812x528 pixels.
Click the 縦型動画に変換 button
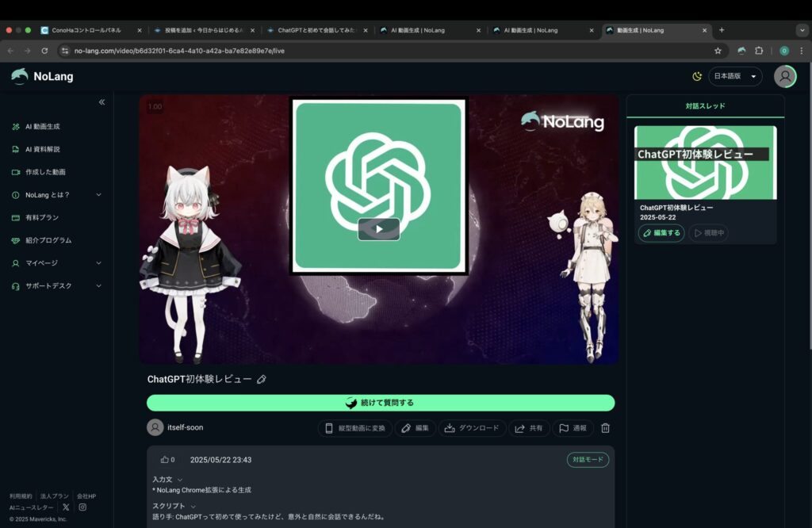355,428
